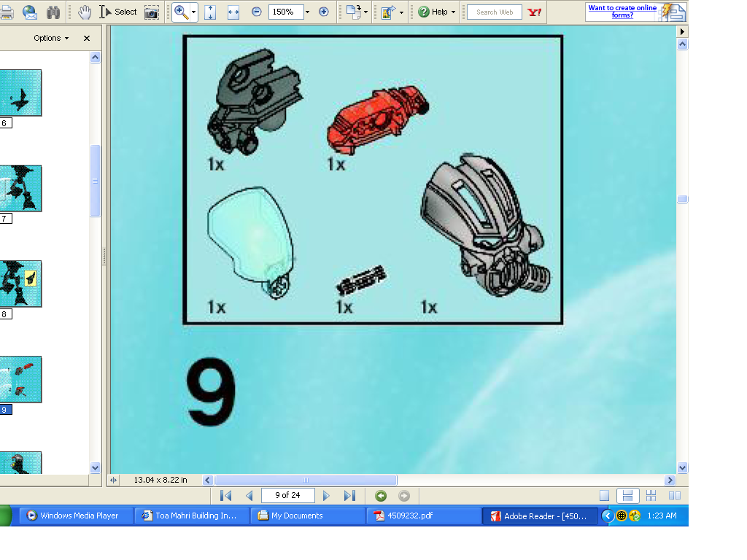Click the grey Next View button
Viewport: 747px width, 560px height.
(404, 496)
